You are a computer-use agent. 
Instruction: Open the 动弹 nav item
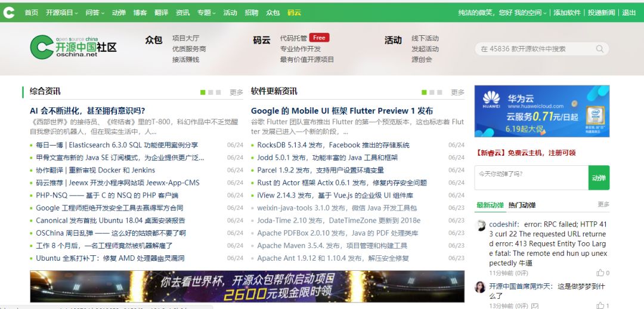click(x=119, y=13)
